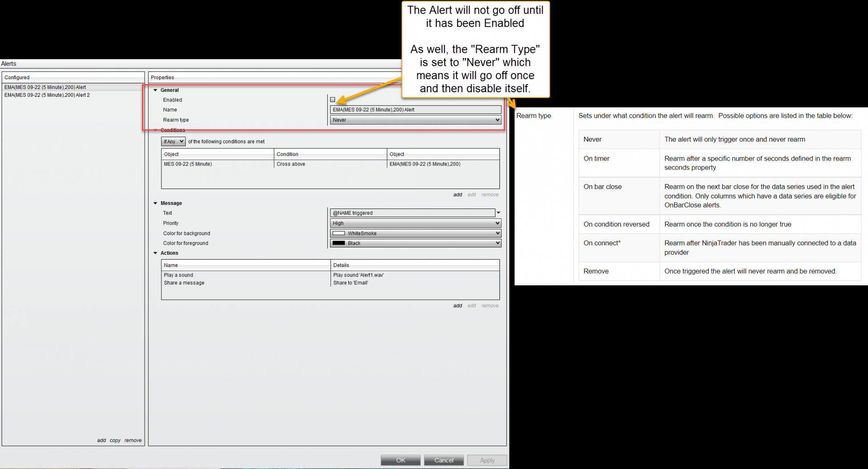The image size is (868, 469).
Task: Click "Share to 'Email'" details cell
Action: pyautogui.click(x=351, y=283)
